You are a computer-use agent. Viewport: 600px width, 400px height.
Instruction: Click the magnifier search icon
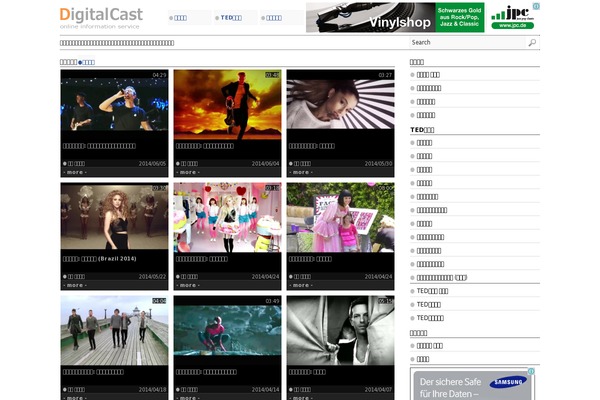click(x=532, y=42)
